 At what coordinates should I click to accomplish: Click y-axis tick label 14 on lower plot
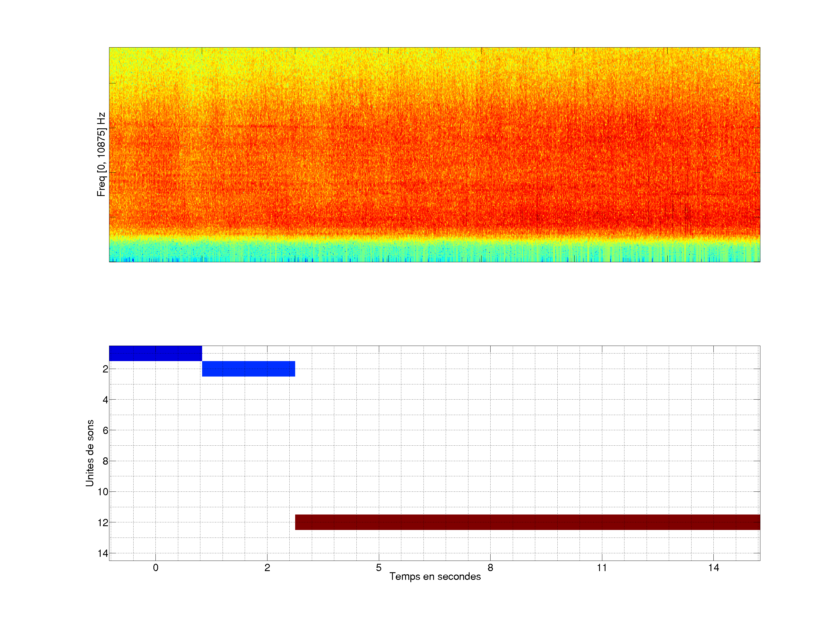(x=103, y=553)
